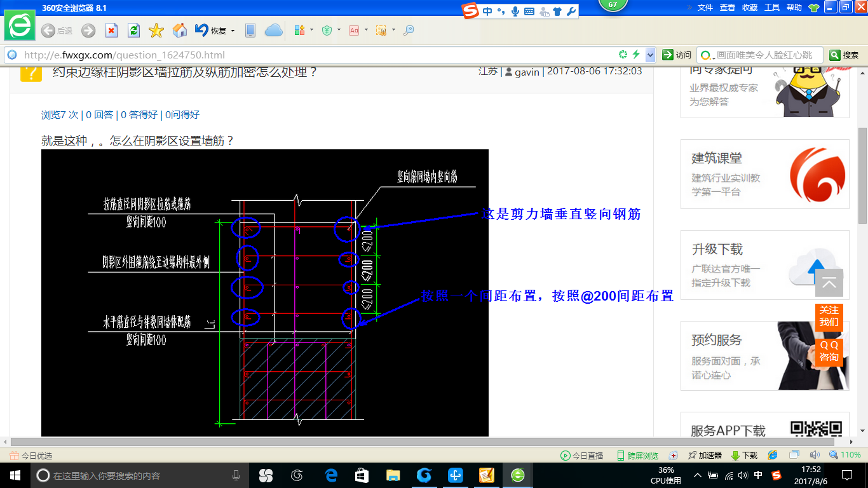Go to the home page icon
Viewport: 868px width, 488px height.
[180, 30]
